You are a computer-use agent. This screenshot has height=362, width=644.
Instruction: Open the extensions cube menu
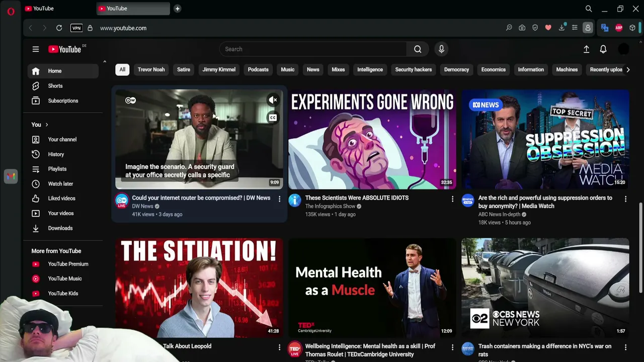click(x=632, y=28)
